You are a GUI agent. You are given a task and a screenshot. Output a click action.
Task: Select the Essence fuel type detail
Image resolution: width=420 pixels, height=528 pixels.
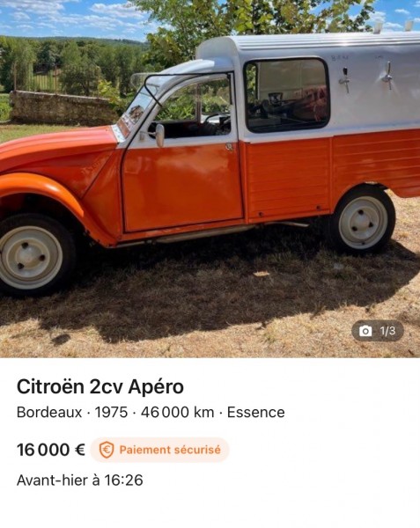click(x=256, y=412)
